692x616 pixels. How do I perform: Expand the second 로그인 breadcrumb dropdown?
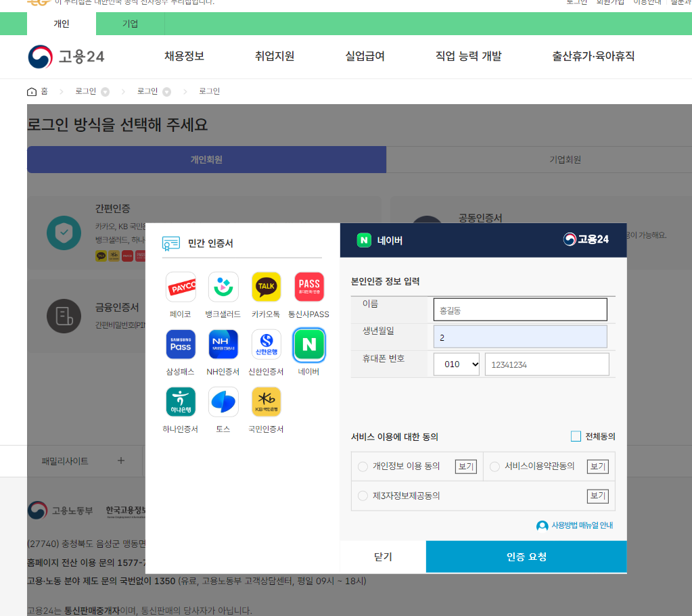[167, 92]
